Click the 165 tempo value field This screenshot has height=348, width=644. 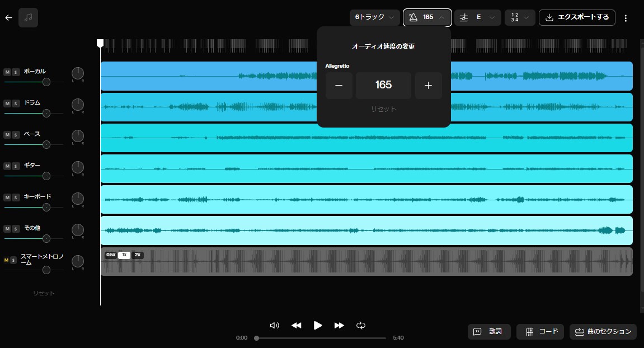pyautogui.click(x=384, y=86)
